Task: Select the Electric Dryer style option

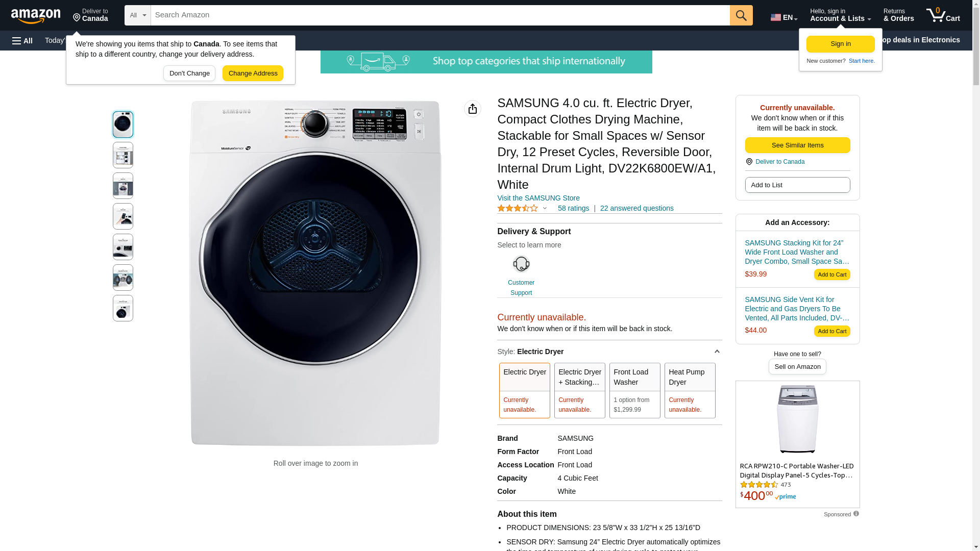Action: [x=525, y=390]
